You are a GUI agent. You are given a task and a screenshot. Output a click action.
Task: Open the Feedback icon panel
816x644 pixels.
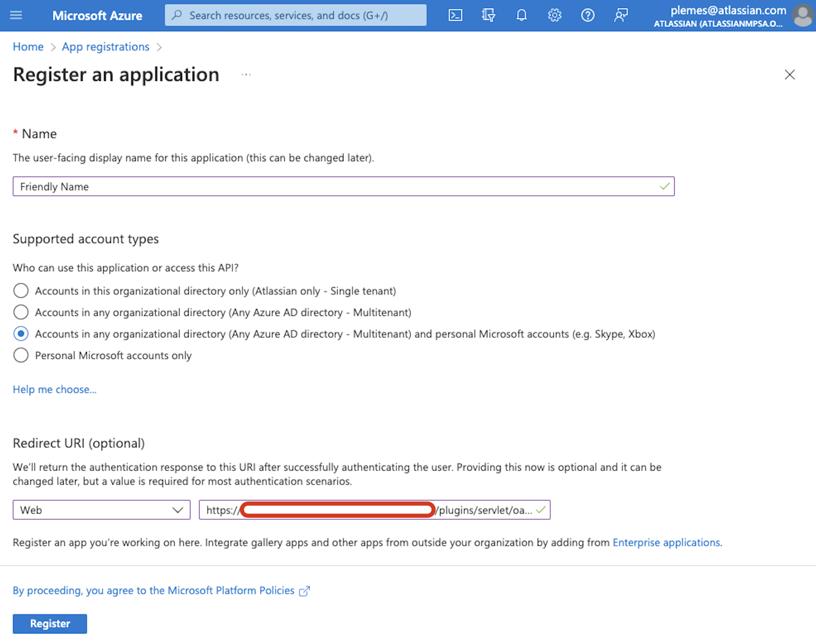(621, 16)
